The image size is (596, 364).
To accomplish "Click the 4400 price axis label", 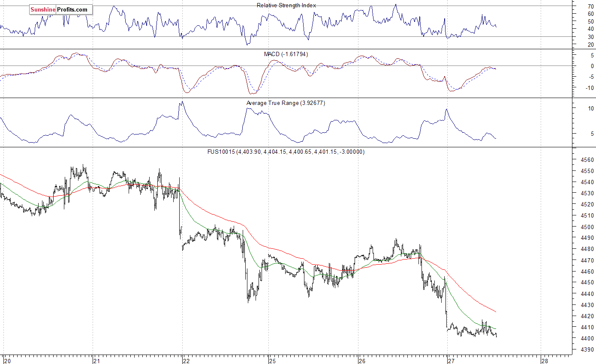I will [x=587, y=338].
